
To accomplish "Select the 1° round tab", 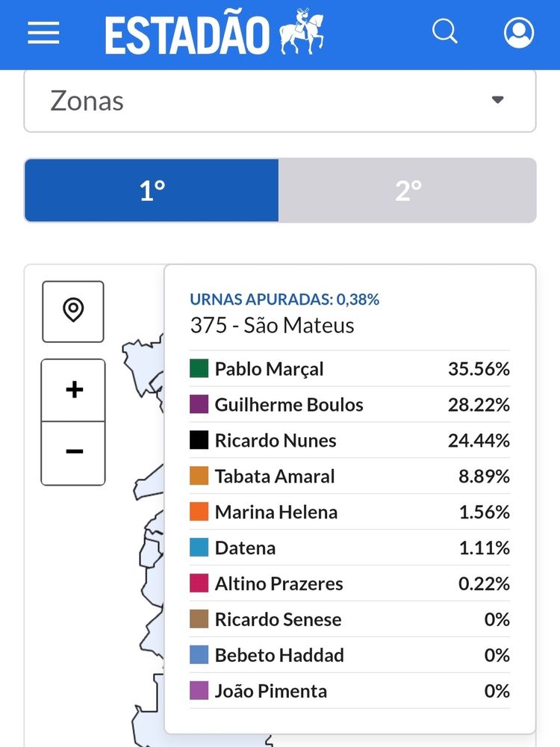I will [152, 190].
